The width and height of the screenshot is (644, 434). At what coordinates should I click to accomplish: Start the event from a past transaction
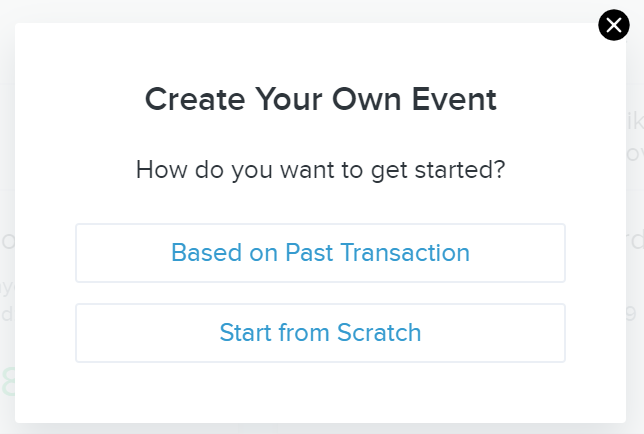click(320, 253)
